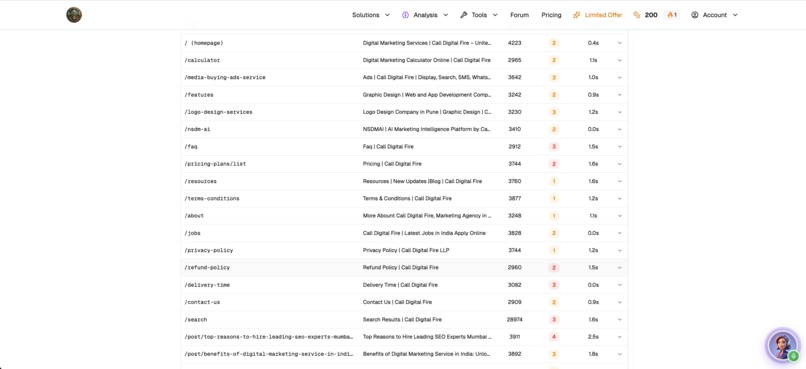The width and height of the screenshot is (806, 369).
Task: Expand the /resources row
Action: 619,181
